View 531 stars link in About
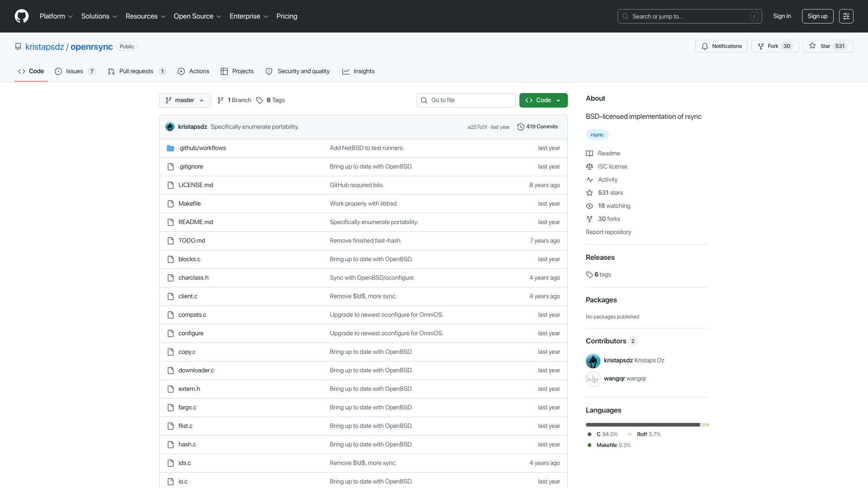The height and width of the screenshot is (488, 868). (x=604, y=193)
